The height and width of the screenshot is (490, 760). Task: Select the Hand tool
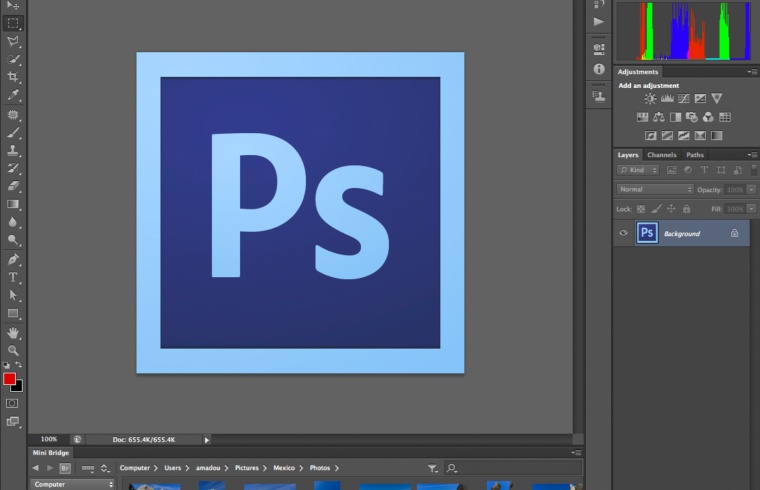(x=13, y=332)
